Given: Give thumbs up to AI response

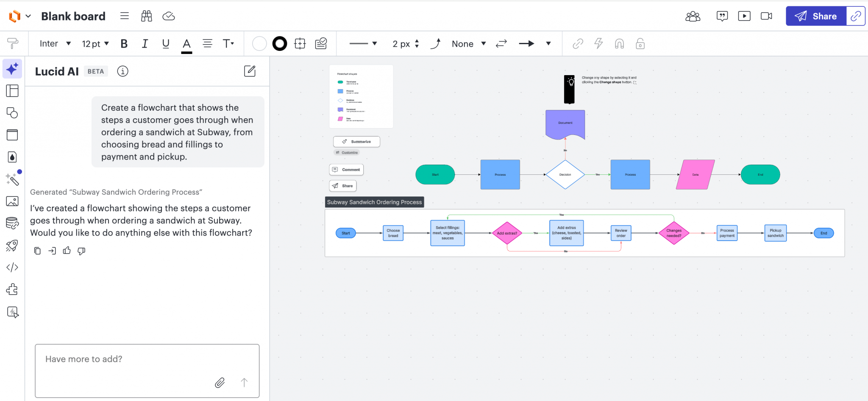Looking at the screenshot, I should pyautogui.click(x=67, y=251).
